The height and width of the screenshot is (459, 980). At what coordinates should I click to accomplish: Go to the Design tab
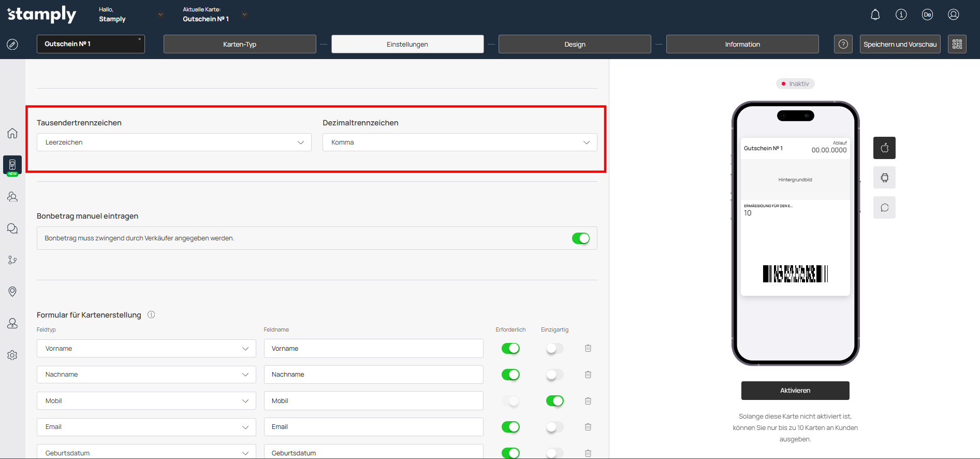[575, 44]
